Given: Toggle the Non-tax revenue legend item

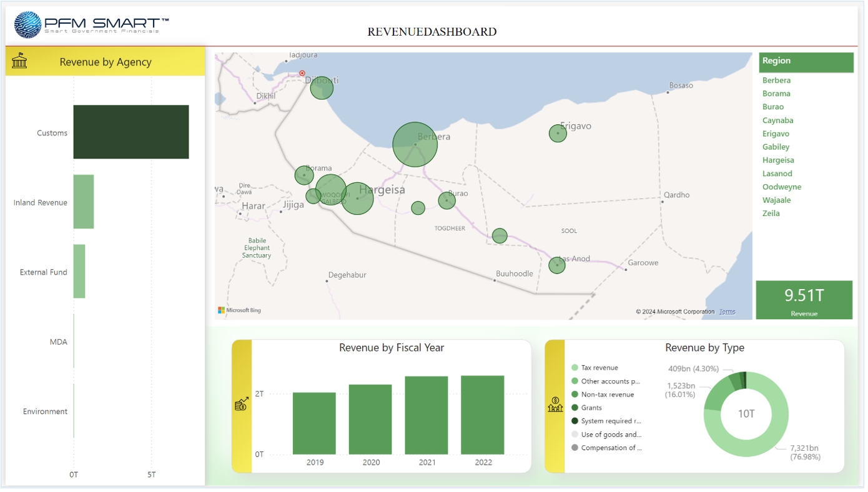Looking at the screenshot, I should (x=606, y=395).
